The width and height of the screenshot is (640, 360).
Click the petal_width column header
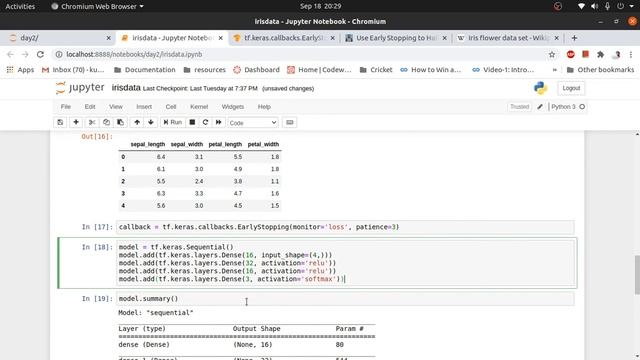tap(263, 144)
